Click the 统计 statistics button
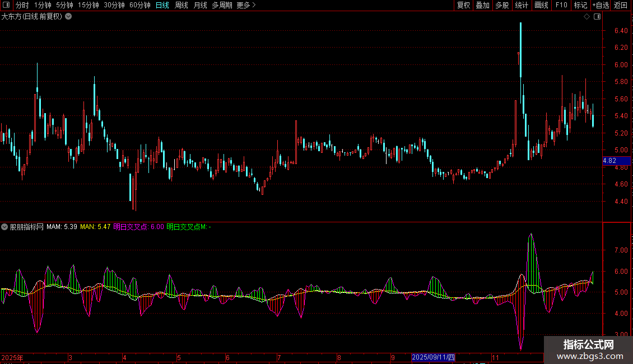The image size is (633, 364). coord(522,5)
